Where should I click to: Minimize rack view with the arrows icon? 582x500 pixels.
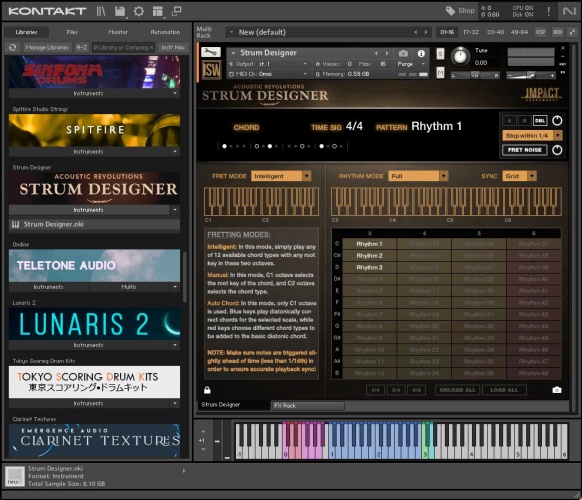click(572, 32)
